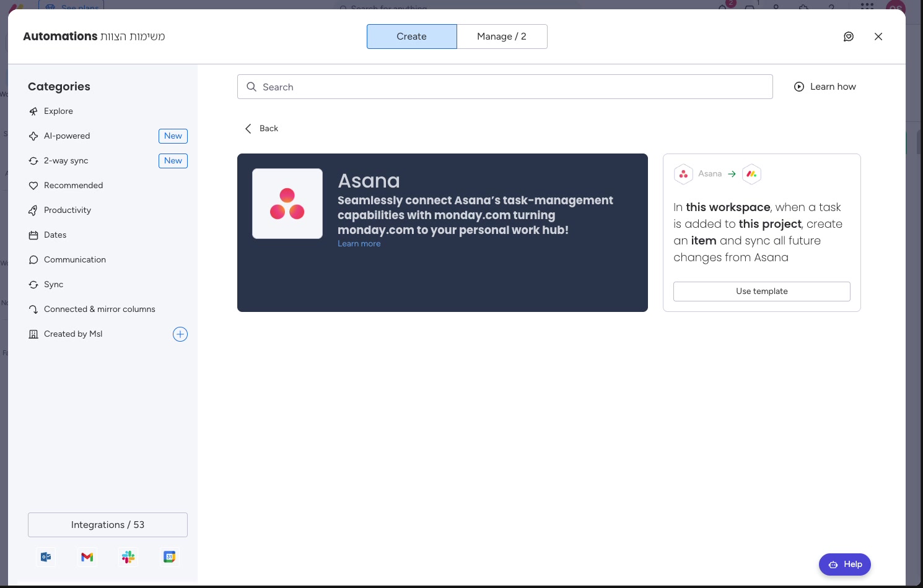923x588 pixels.
Task: Open the Integrations / 53 button
Action: coord(108,525)
